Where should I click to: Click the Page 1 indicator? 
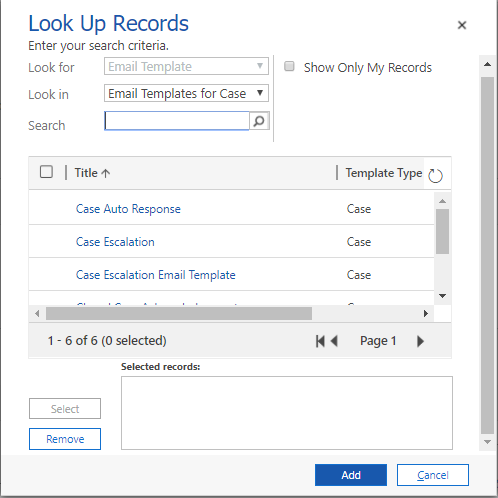tap(378, 341)
